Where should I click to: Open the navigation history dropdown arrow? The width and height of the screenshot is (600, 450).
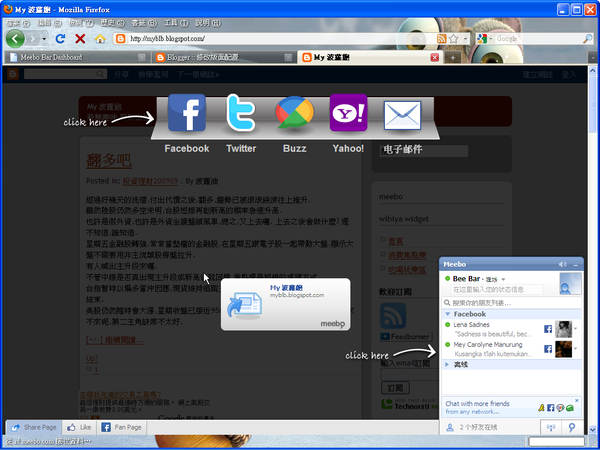click(44, 39)
